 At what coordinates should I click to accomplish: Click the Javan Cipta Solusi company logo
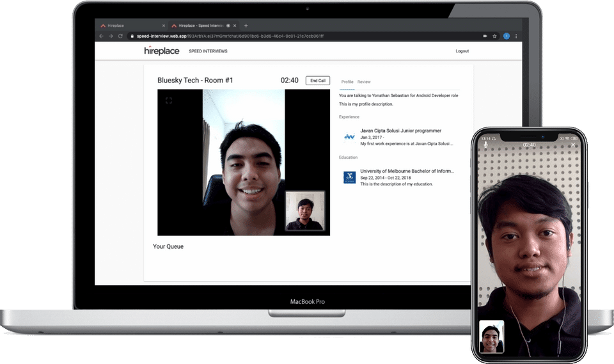coord(349,137)
